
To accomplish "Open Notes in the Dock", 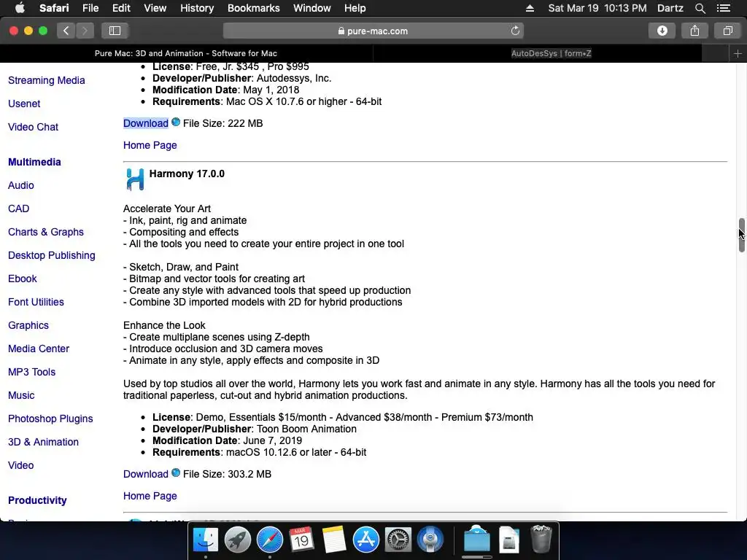I will [333, 540].
